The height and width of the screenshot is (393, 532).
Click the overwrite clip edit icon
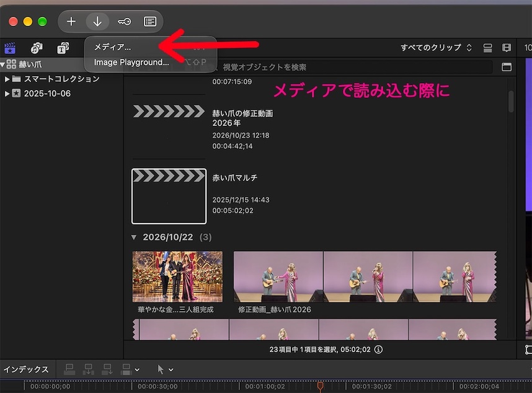click(126, 369)
